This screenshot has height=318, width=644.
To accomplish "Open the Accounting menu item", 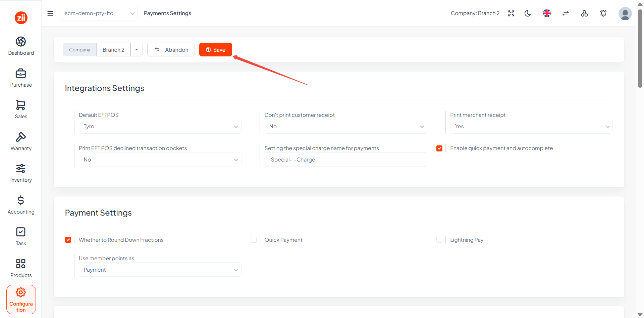I will point(21,205).
